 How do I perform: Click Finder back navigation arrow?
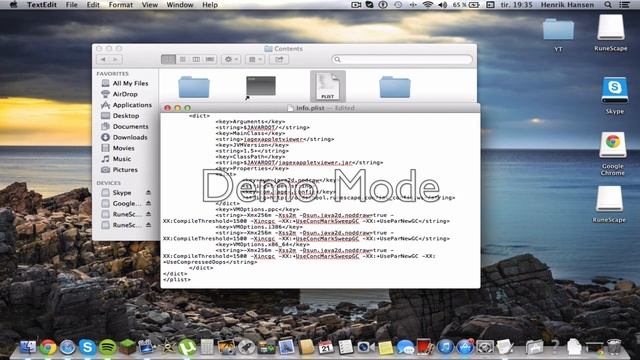(x=103, y=60)
